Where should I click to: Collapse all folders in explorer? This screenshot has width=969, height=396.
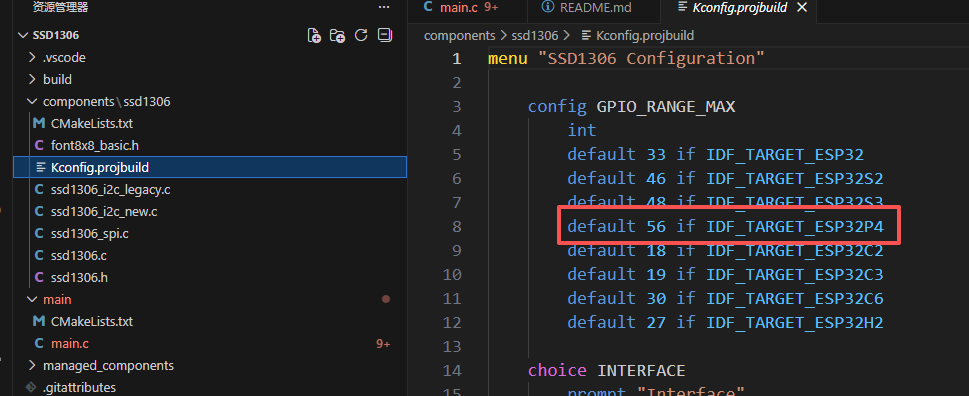385,35
